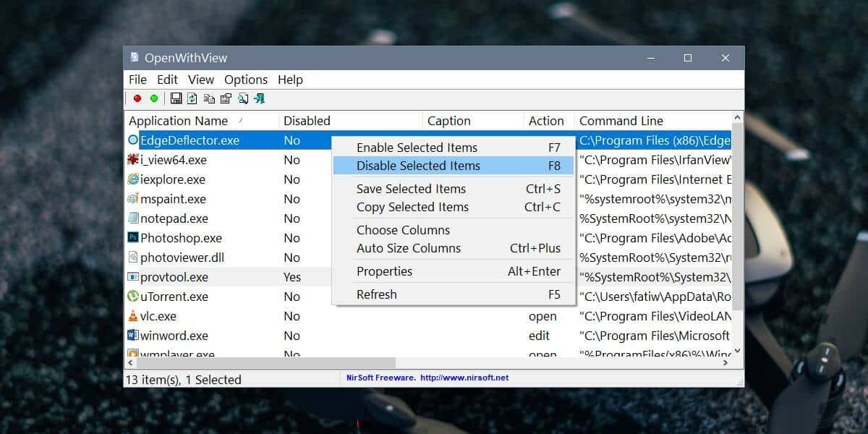Select the vlc.exe row name

(158, 316)
